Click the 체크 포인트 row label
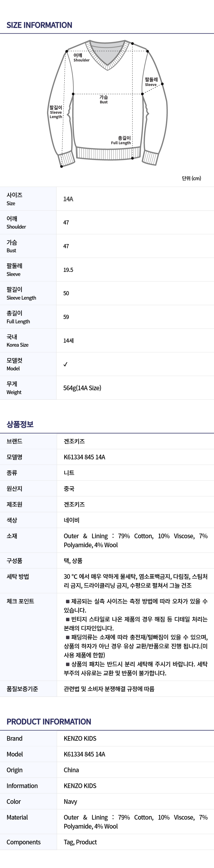This screenshot has width=214, height=868. (21, 601)
